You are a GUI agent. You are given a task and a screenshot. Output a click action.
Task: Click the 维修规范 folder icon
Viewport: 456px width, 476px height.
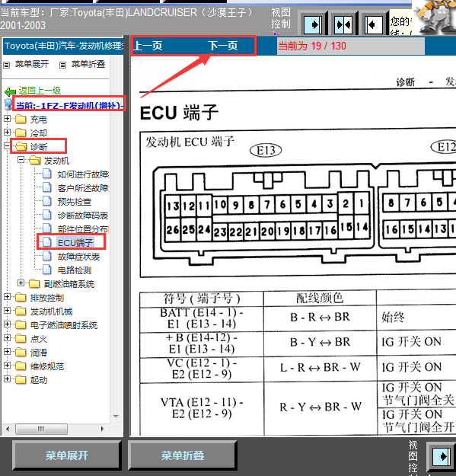click(x=21, y=366)
